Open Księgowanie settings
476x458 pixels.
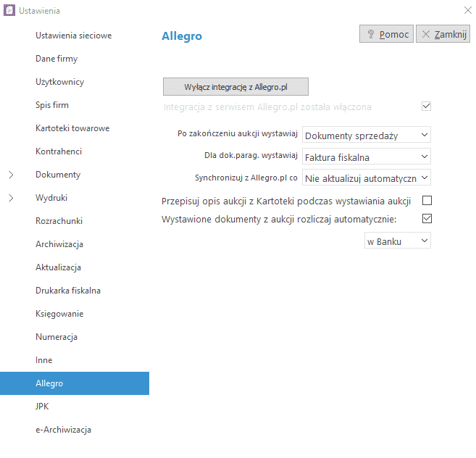click(x=59, y=314)
